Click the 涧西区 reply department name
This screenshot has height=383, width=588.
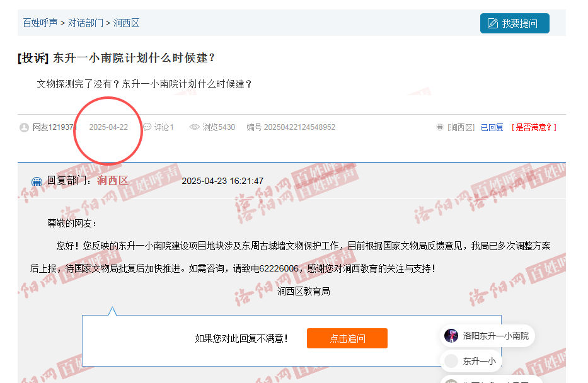pos(112,181)
